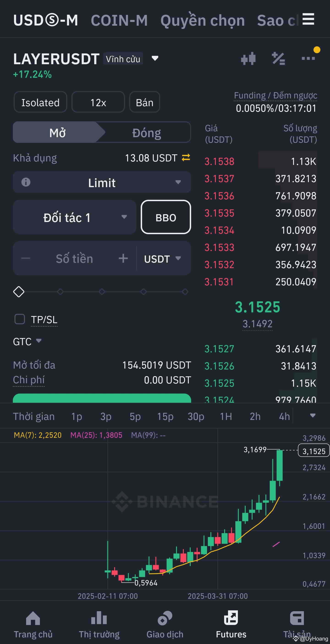330x644 pixels.
Task: Select the 30p chart timeframe
Action: tap(196, 416)
